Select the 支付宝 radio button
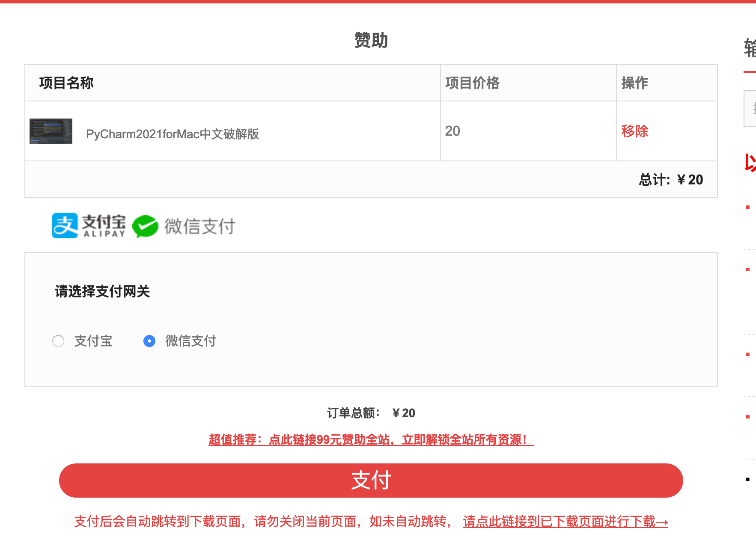Viewport: 756px width, 540px height. (58, 341)
